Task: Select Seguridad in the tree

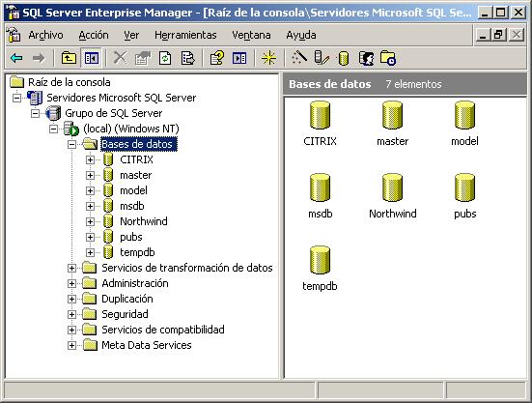Action: [x=125, y=314]
